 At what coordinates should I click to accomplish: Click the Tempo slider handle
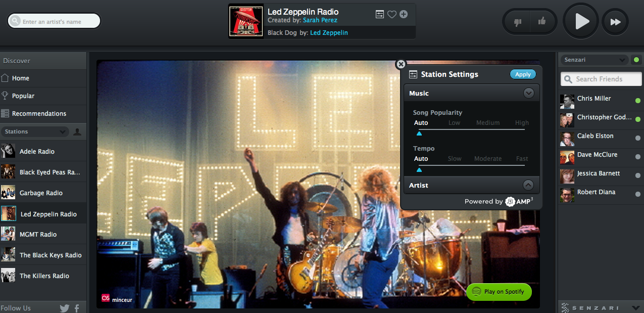coord(419,170)
